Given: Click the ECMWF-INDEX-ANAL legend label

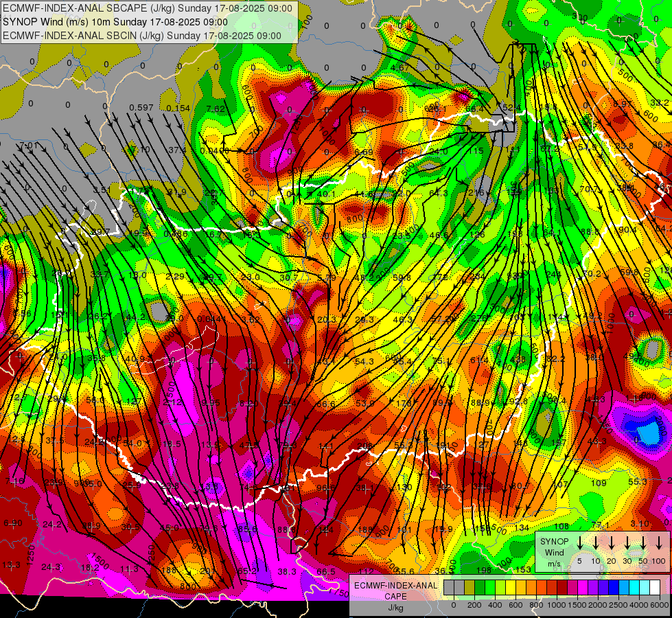Looking at the screenshot, I should (x=395, y=586).
